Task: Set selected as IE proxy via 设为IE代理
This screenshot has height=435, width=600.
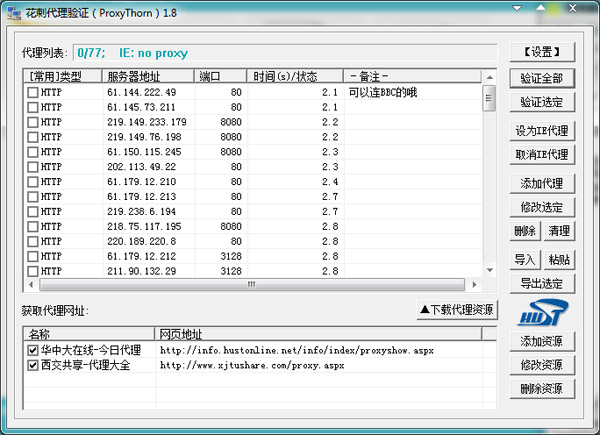Action: tap(541, 131)
